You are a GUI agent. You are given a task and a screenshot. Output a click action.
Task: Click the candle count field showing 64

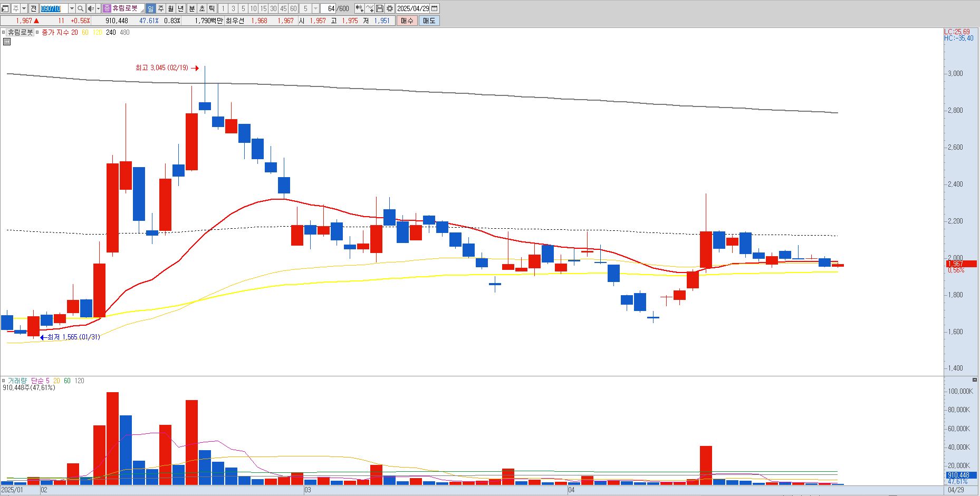(328, 8)
